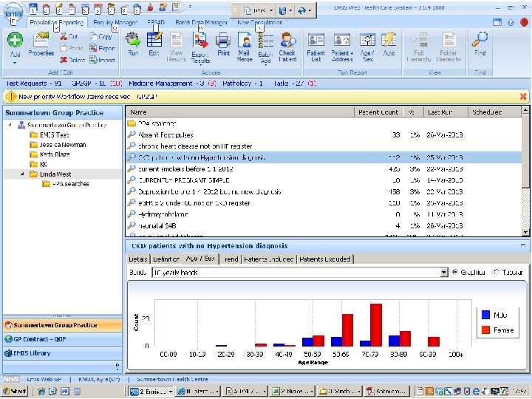Import a search

[x=103, y=60]
